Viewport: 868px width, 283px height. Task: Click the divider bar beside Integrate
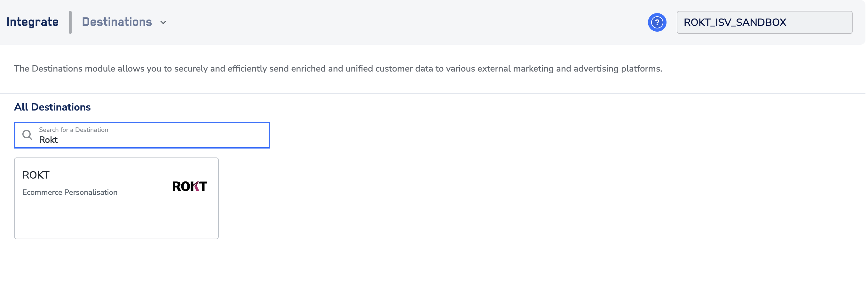pyautogui.click(x=70, y=22)
